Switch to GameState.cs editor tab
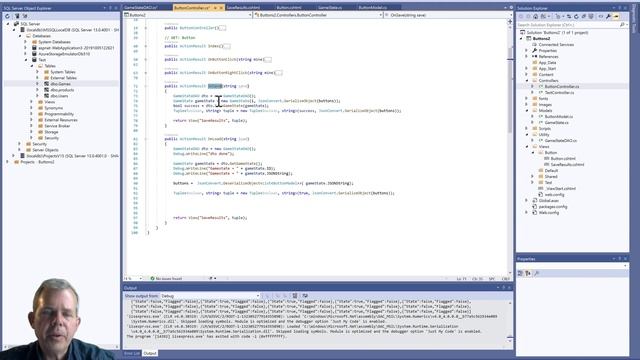 coord(330,7)
